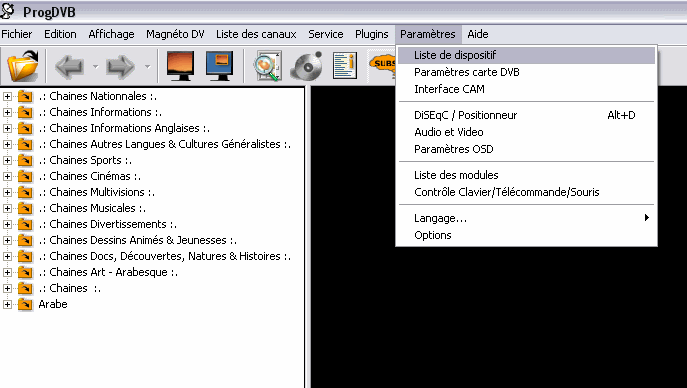The width and height of the screenshot is (687, 388).
Task: Open the Fichier menu
Action: click(x=17, y=34)
